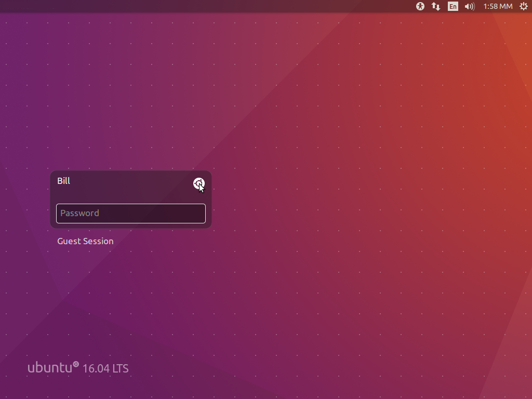The width and height of the screenshot is (532, 399).
Task: Pick the Guest Session entry below password box
Action: point(85,241)
